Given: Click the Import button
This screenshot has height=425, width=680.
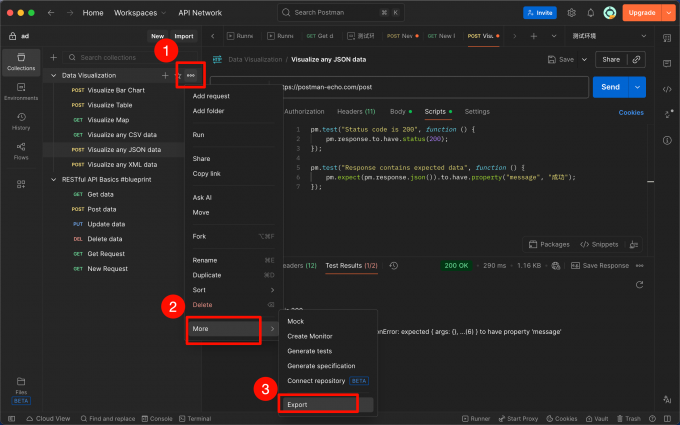Looking at the screenshot, I should [x=184, y=36].
